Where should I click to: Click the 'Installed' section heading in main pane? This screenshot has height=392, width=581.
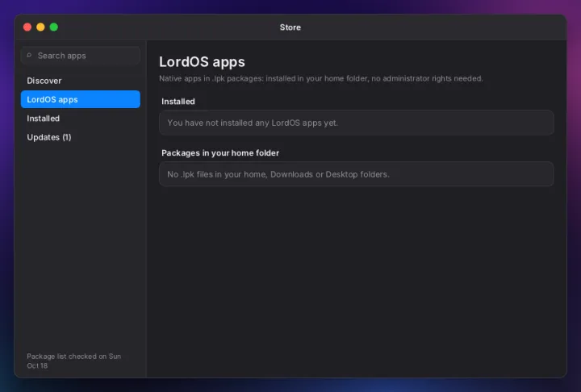(x=178, y=102)
